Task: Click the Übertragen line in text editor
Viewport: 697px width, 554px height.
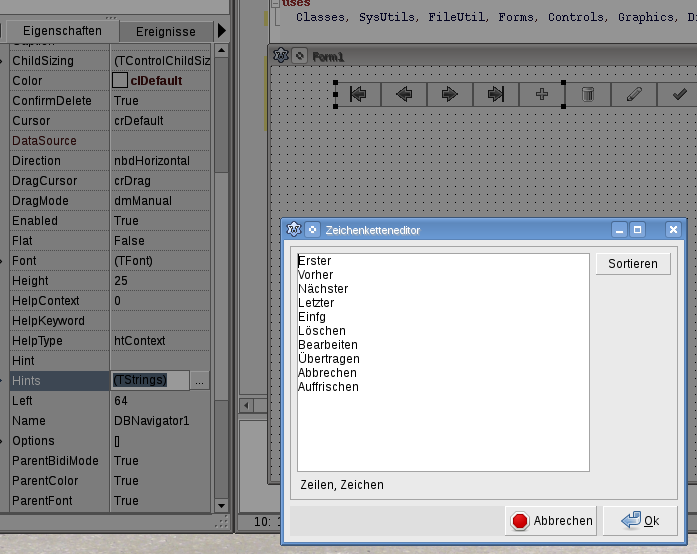Action: pos(329,359)
